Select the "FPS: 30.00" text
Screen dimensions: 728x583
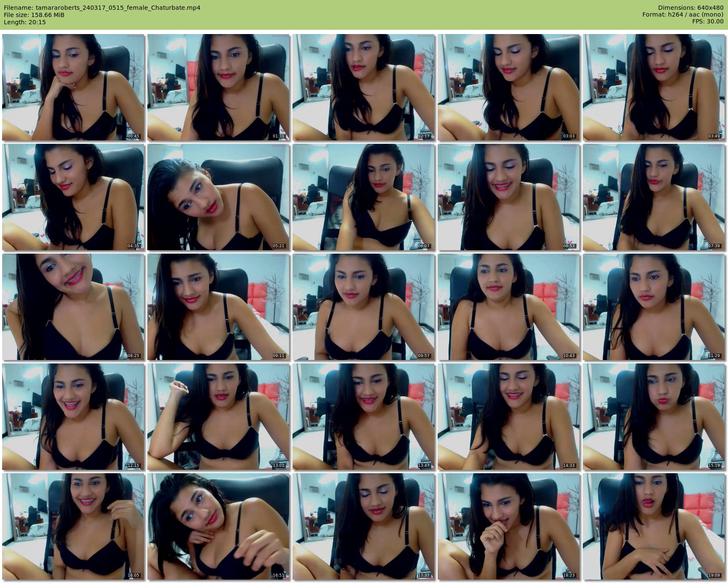coord(708,22)
